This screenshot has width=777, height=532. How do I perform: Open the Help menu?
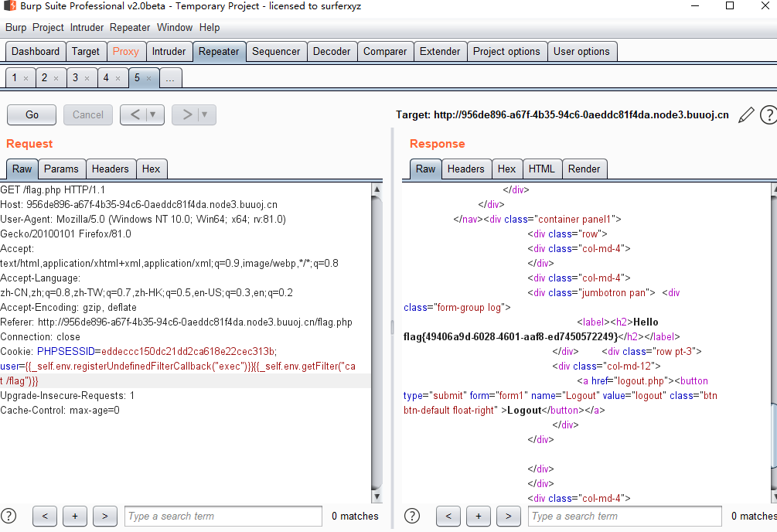pos(210,28)
